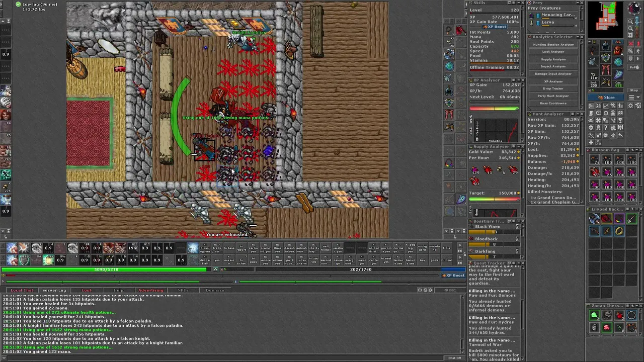Zoom in the minimap

pos(630,28)
